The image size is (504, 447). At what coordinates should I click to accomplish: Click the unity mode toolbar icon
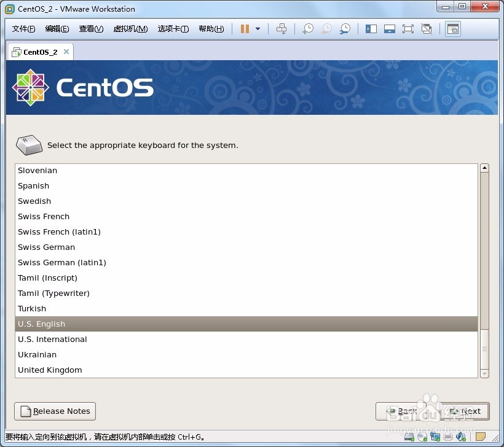[x=427, y=29]
